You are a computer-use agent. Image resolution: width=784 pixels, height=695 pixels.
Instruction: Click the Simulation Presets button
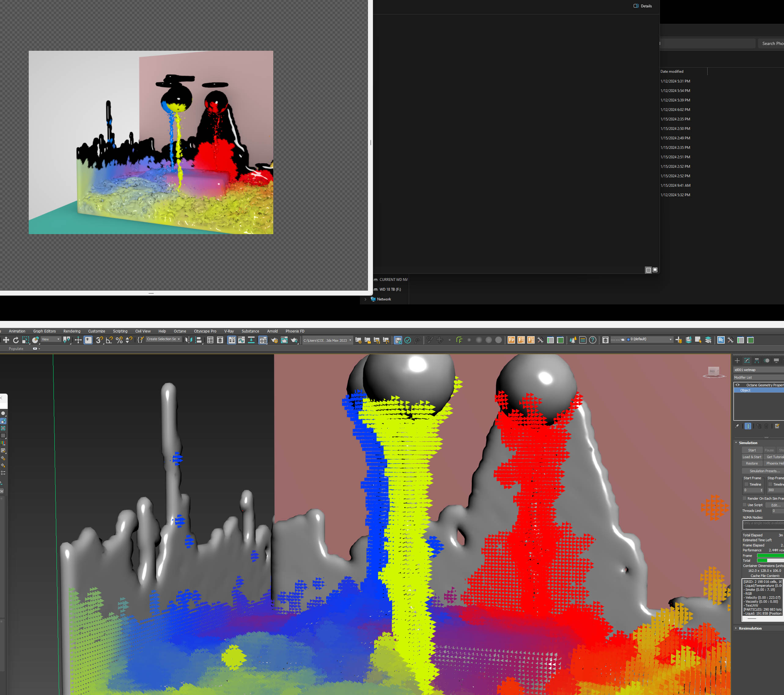(764, 471)
